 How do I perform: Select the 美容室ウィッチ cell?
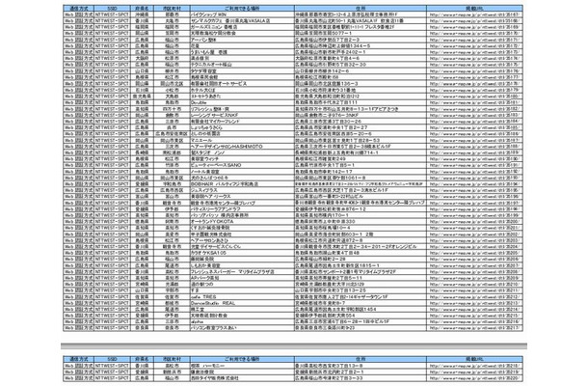pos(242,159)
